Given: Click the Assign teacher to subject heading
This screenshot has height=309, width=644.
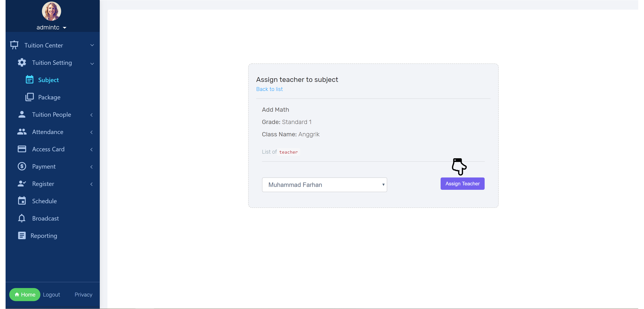Looking at the screenshot, I should 297,79.
